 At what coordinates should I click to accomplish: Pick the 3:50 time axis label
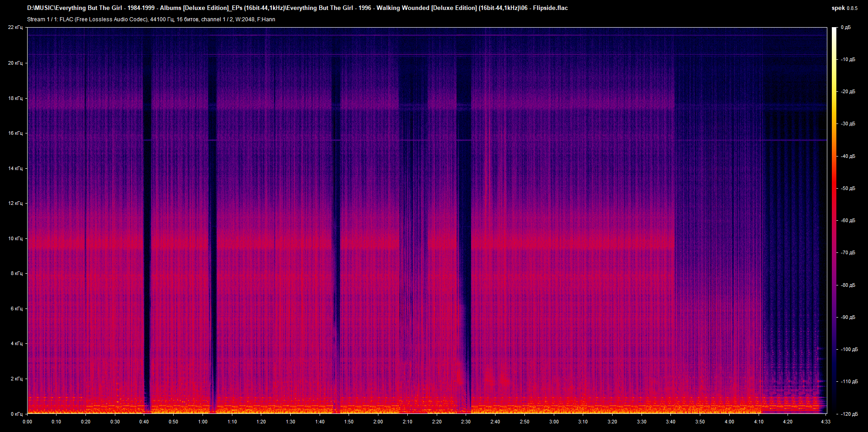(x=700, y=422)
